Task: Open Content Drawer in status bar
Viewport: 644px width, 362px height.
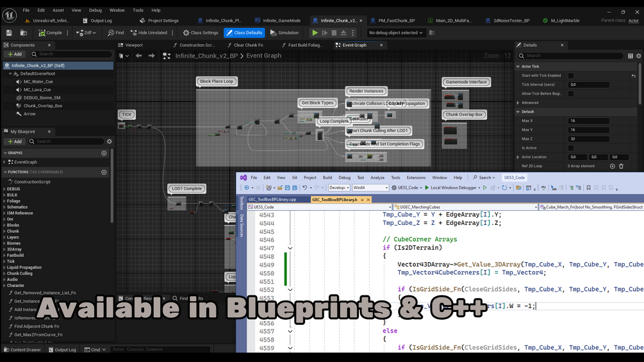Action: 22,350
